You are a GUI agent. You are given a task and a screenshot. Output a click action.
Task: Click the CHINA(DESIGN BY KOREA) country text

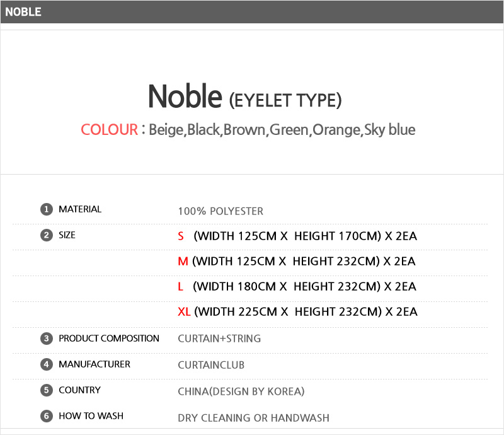241,391
